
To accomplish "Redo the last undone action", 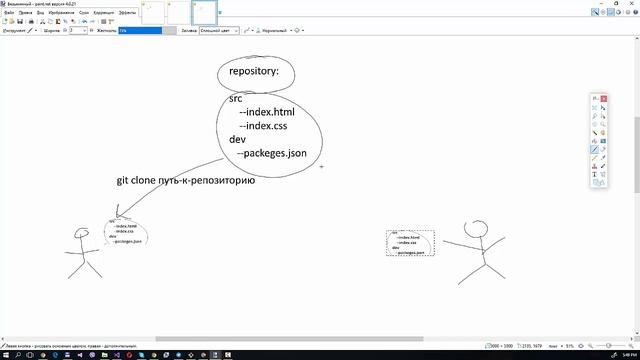I will (x=92, y=21).
